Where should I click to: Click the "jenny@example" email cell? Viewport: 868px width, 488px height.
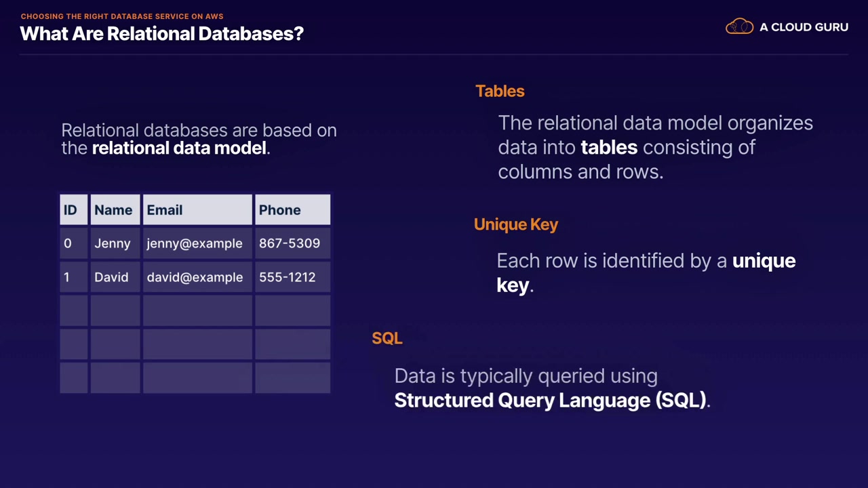tap(195, 243)
